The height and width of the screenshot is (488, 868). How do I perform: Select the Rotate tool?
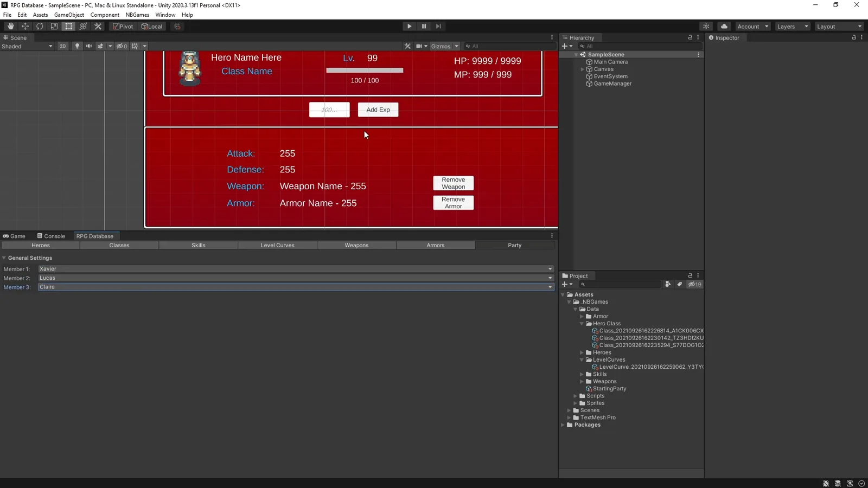(x=40, y=26)
